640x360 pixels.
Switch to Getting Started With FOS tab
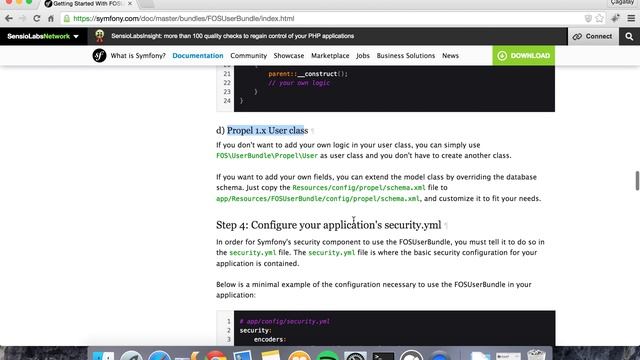[x=87, y=4]
